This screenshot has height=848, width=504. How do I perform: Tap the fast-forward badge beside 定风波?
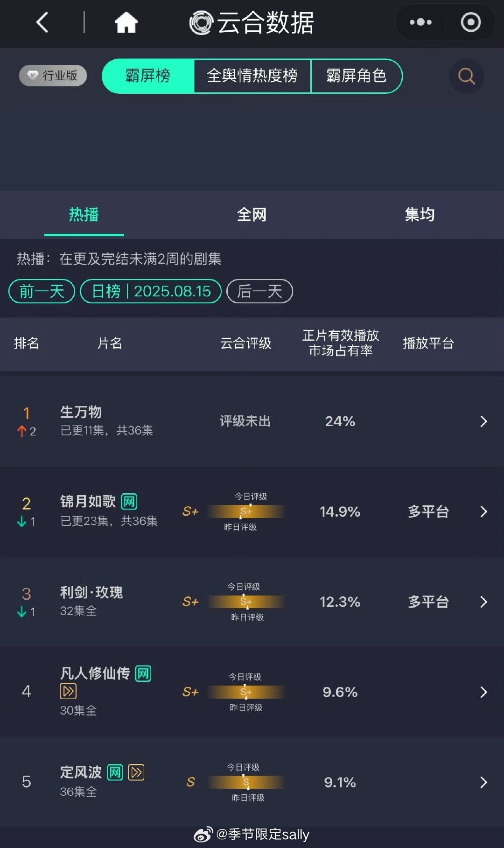[136, 772]
